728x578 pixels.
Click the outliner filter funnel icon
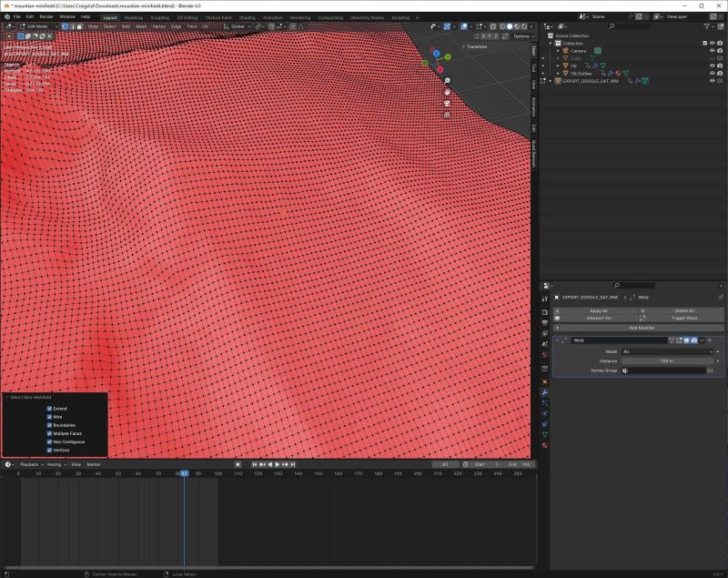(x=707, y=27)
